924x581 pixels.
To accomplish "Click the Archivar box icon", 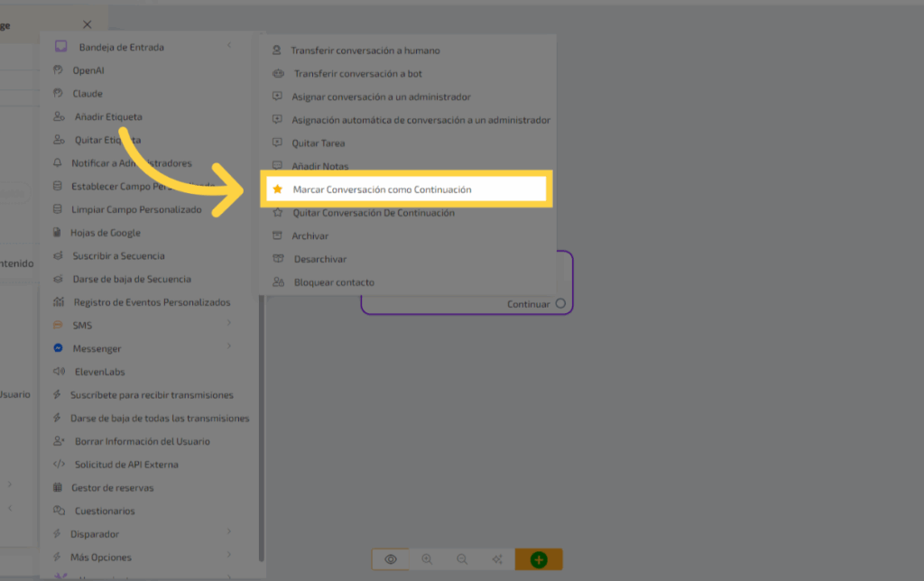I will [x=278, y=235].
